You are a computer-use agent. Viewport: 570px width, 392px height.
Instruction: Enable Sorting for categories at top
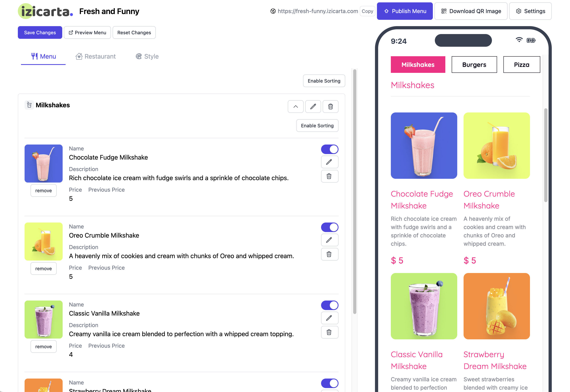tap(324, 81)
